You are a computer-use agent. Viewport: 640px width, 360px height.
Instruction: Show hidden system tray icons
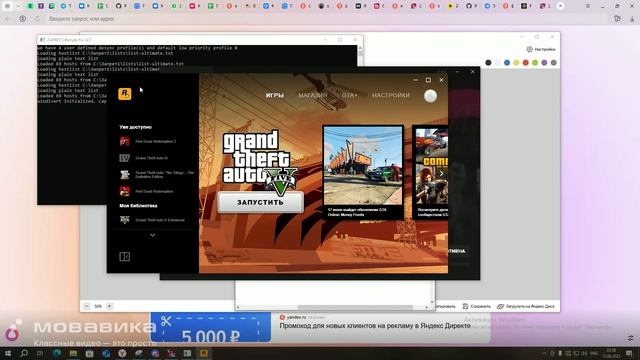(544, 353)
